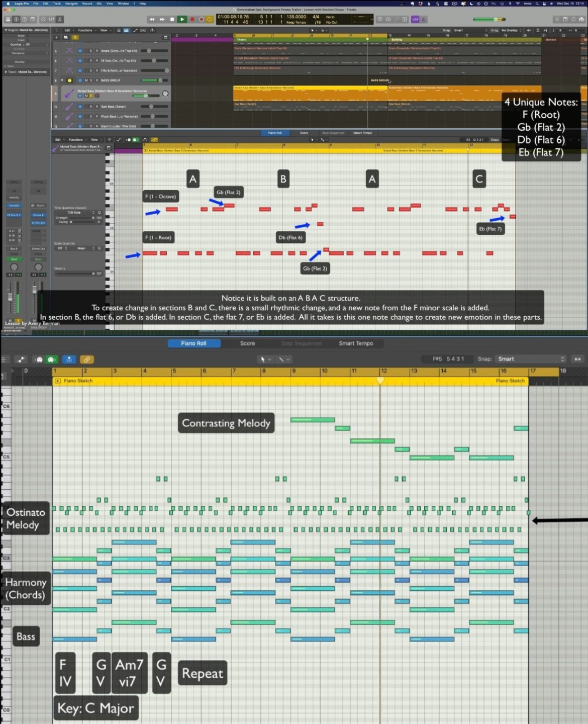Select the upper editor Piano Roll tab
This screenshot has width=588, height=724.
pyautogui.click(x=275, y=133)
